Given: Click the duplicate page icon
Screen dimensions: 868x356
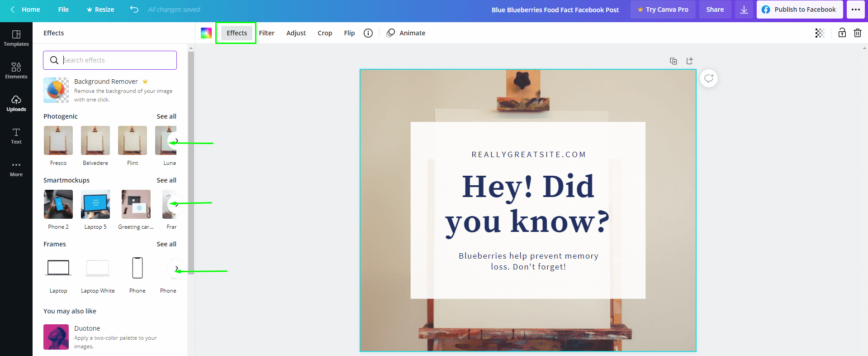Looking at the screenshot, I should (674, 61).
